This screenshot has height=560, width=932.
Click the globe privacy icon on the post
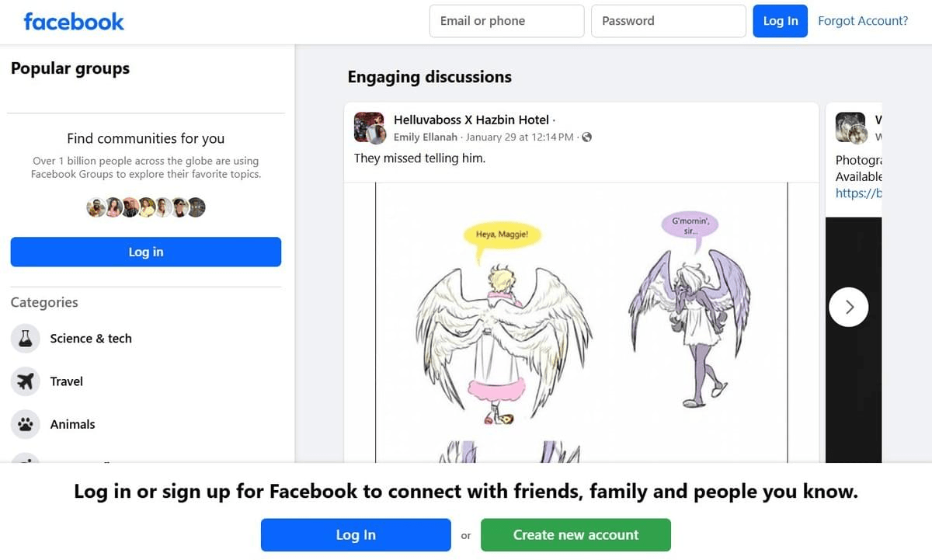point(587,137)
